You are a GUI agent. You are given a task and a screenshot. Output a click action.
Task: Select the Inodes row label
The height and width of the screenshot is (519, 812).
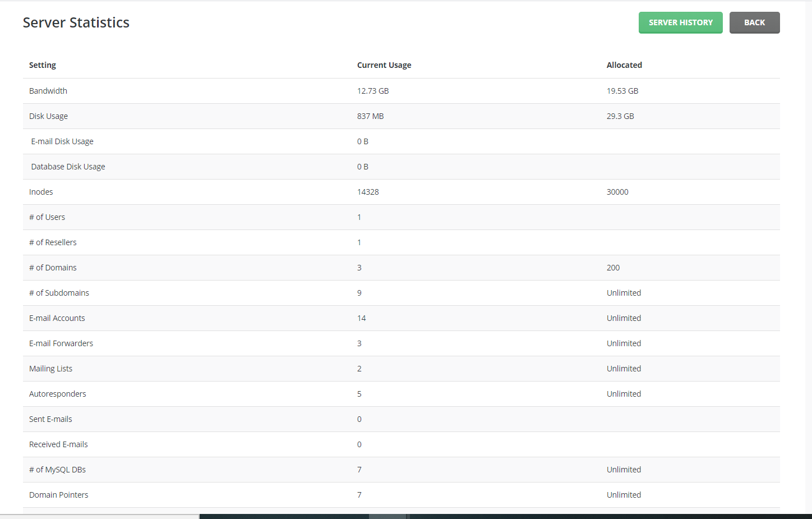coord(41,192)
